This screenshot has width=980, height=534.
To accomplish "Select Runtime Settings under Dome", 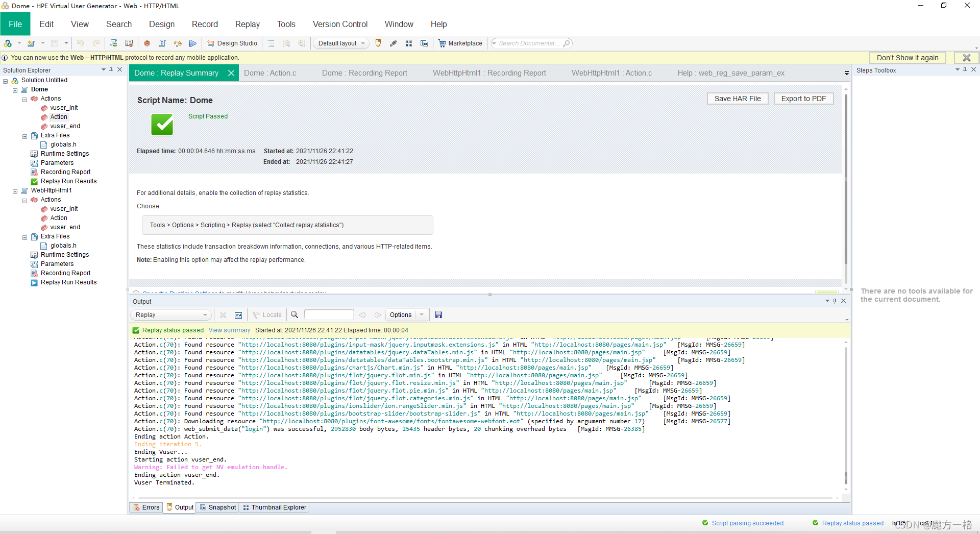I will 65,154.
